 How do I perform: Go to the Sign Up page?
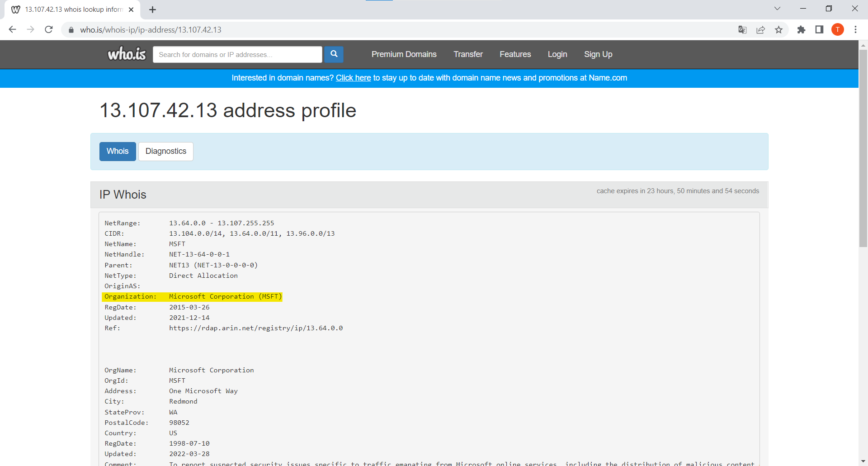[x=598, y=54]
